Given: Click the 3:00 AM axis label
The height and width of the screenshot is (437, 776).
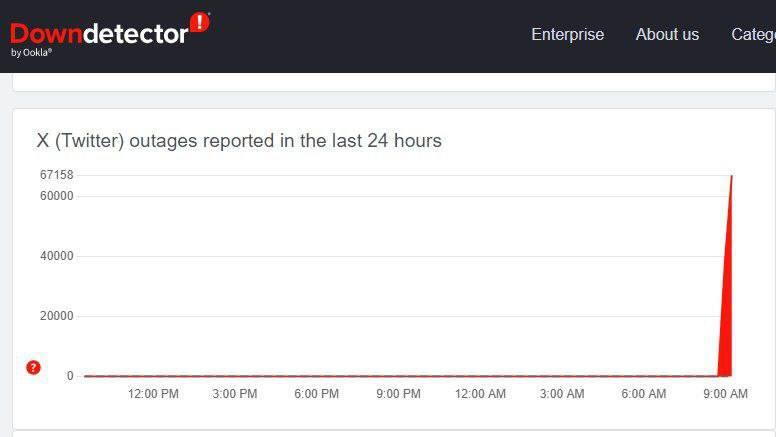Looking at the screenshot, I should click(x=562, y=394).
